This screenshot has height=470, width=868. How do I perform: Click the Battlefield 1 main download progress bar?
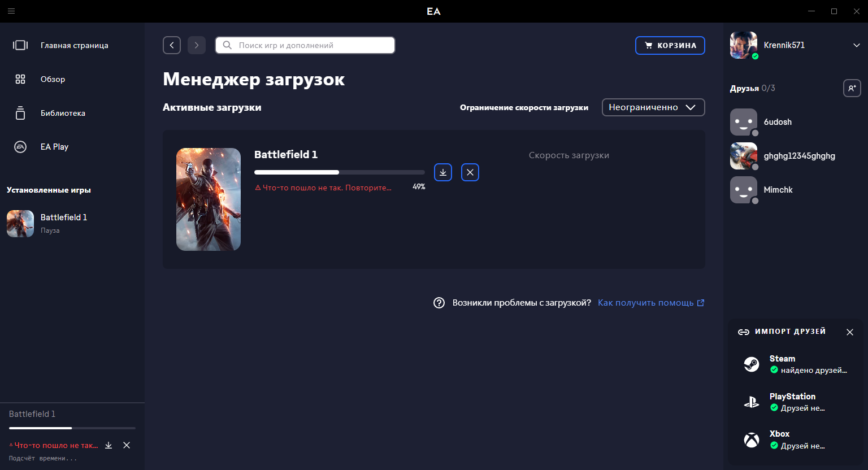click(340, 172)
